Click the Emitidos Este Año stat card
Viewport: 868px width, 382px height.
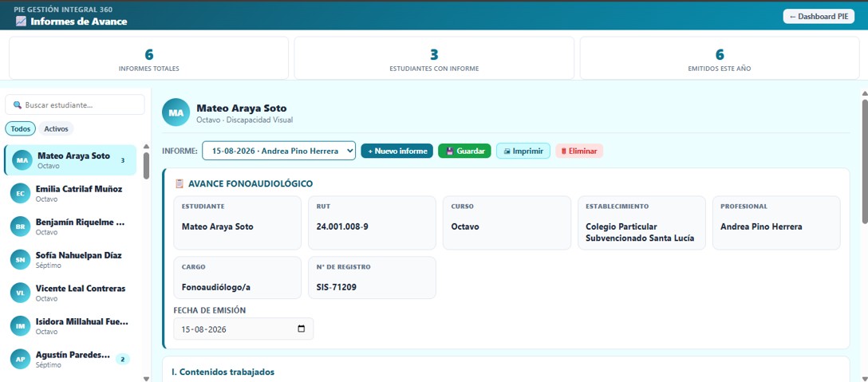click(720, 58)
